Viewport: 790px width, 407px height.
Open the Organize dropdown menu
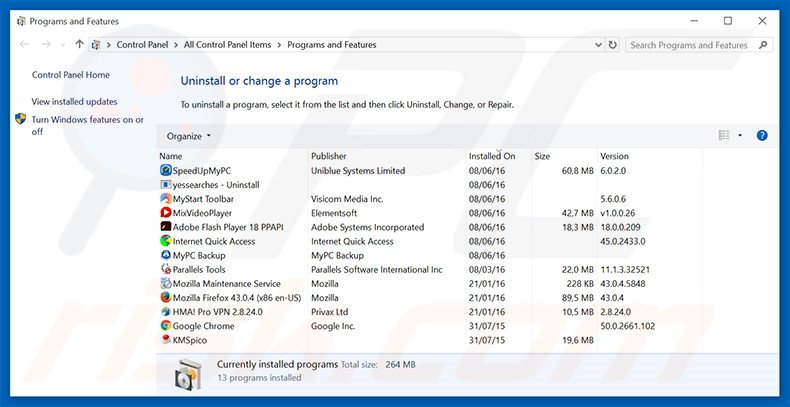[x=189, y=136]
